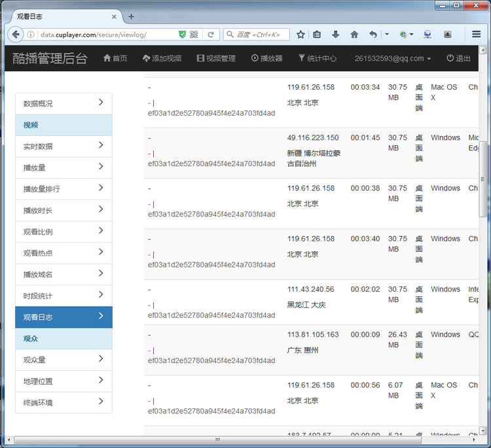Click the scroll down arrow of page
The height and width of the screenshot is (448, 491).
coord(483,430)
